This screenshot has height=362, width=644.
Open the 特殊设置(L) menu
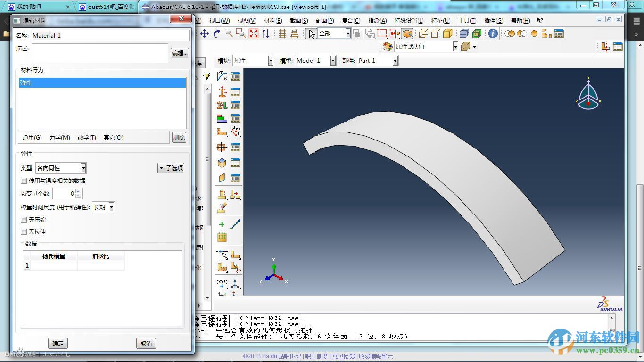pos(409,21)
